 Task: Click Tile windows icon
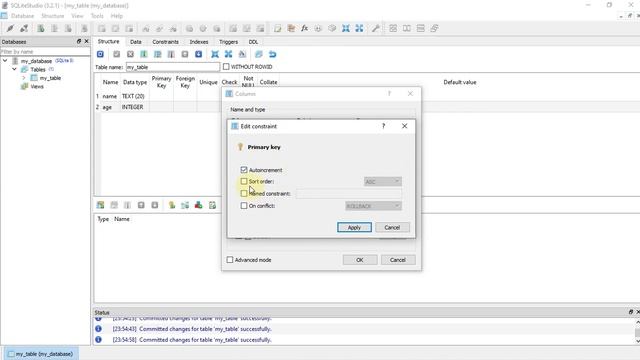click(393, 28)
